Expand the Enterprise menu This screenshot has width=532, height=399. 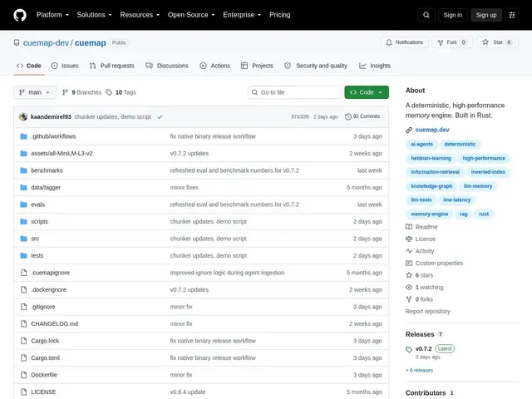[242, 15]
